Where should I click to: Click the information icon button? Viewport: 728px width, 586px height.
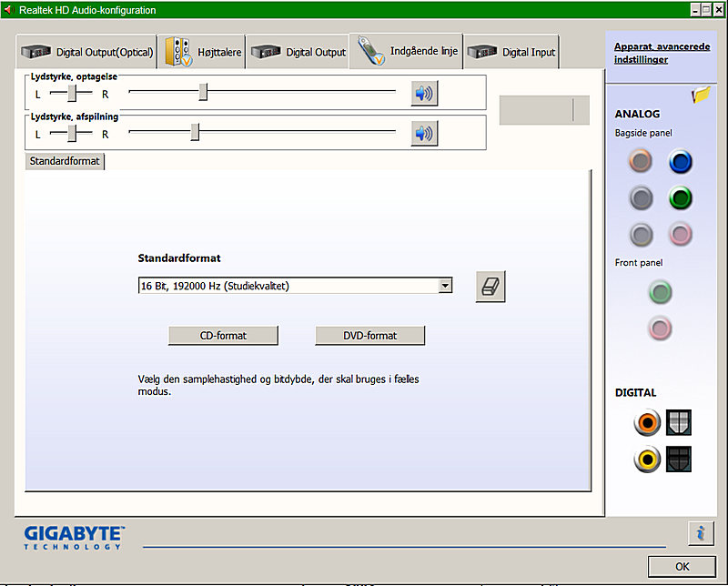(701, 533)
